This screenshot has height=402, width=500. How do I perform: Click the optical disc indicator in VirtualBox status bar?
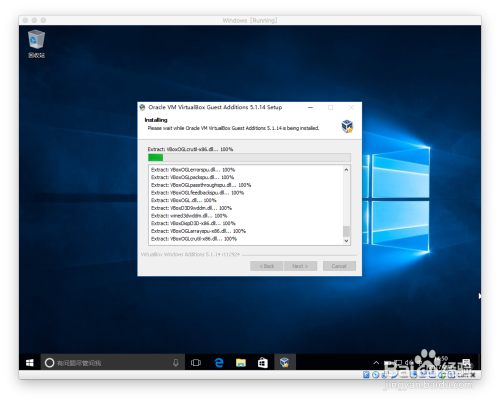tap(375, 375)
